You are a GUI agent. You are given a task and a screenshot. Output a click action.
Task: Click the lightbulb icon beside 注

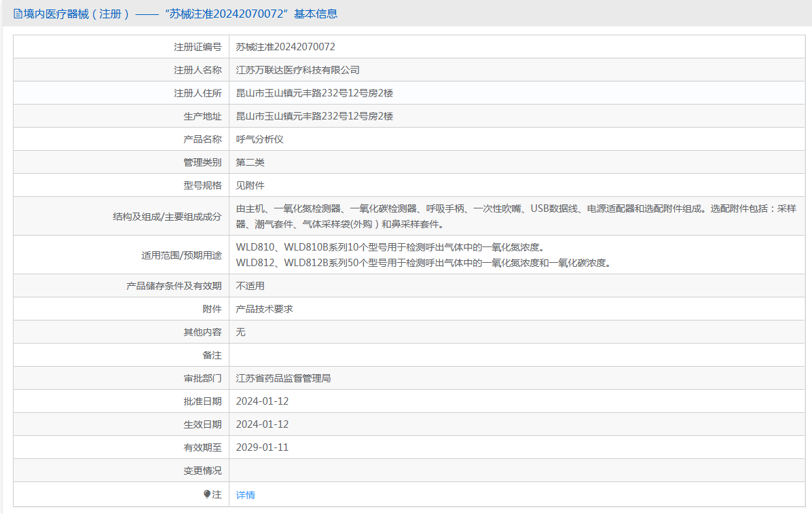pyautogui.click(x=207, y=494)
